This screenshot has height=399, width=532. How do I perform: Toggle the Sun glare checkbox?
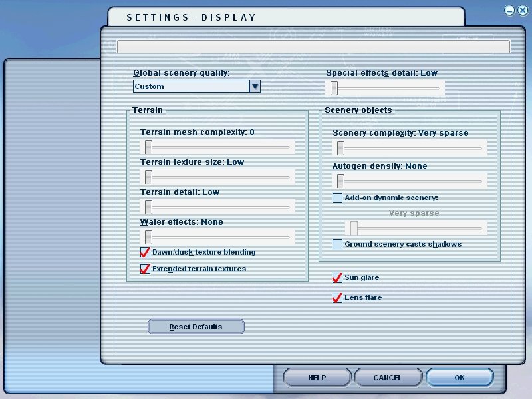click(x=338, y=278)
